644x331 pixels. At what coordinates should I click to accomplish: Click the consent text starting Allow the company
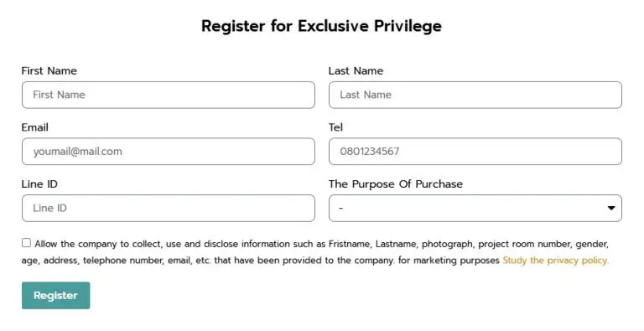[x=322, y=244]
